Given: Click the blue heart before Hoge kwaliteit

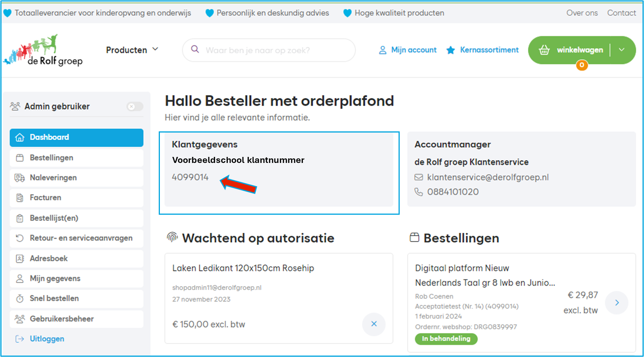Looking at the screenshot, I should pos(348,13).
